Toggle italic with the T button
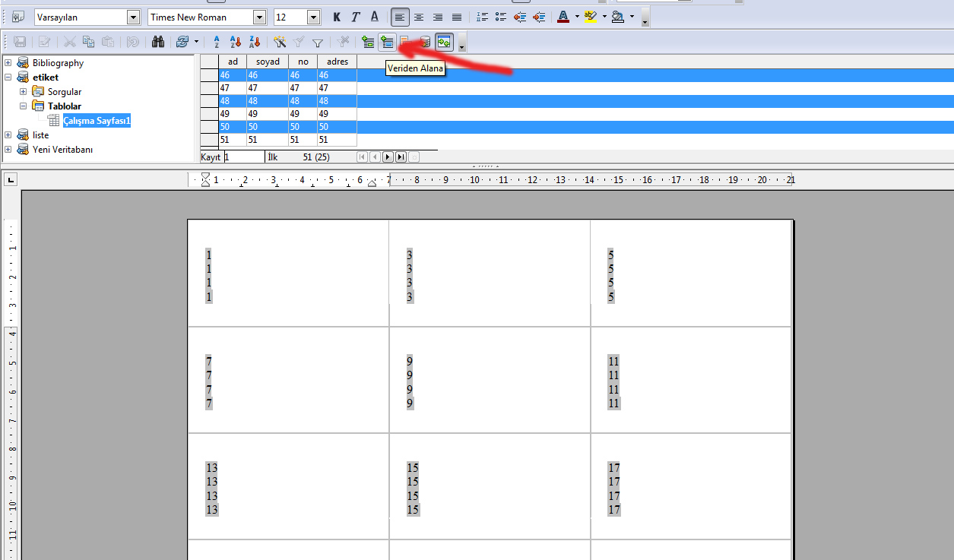The height and width of the screenshot is (560, 954). [x=354, y=16]
